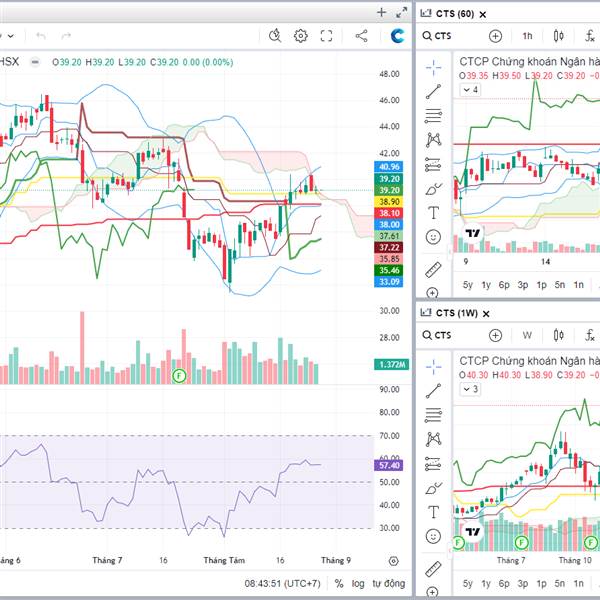This screenshot has height=600, width=600.
Task: Select the Text tool in CTS (1W) panel
Action: [433, 512]
